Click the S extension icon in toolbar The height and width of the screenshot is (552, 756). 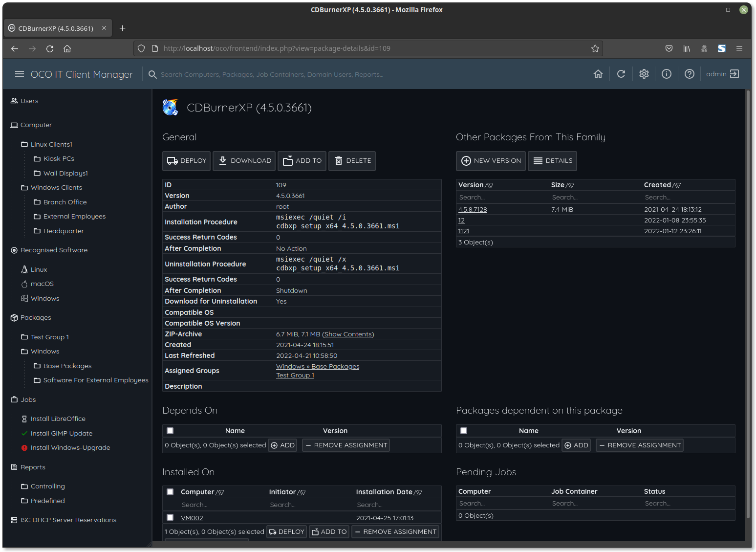(722, 48)
